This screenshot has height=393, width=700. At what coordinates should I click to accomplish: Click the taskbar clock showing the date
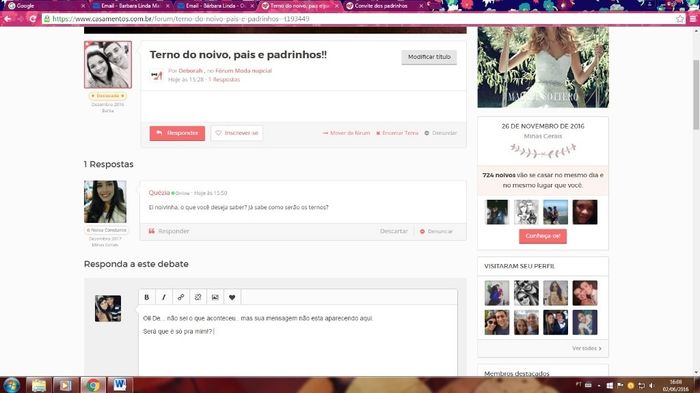click(675, 386)
